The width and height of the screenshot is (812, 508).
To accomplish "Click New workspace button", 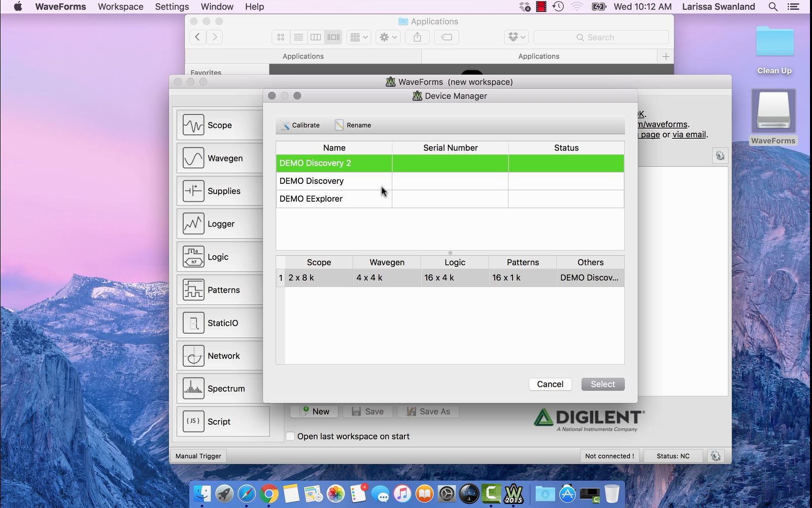I will point(314,411).
